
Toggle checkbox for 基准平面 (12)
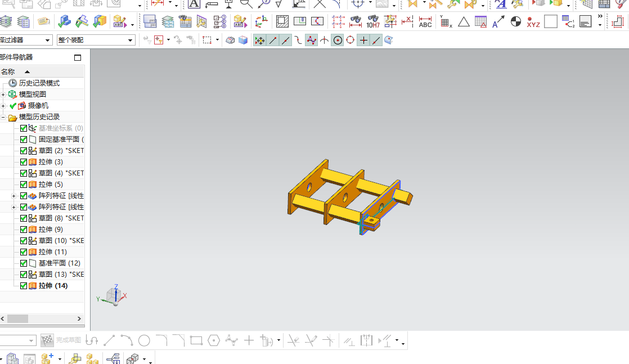(24, 263)
